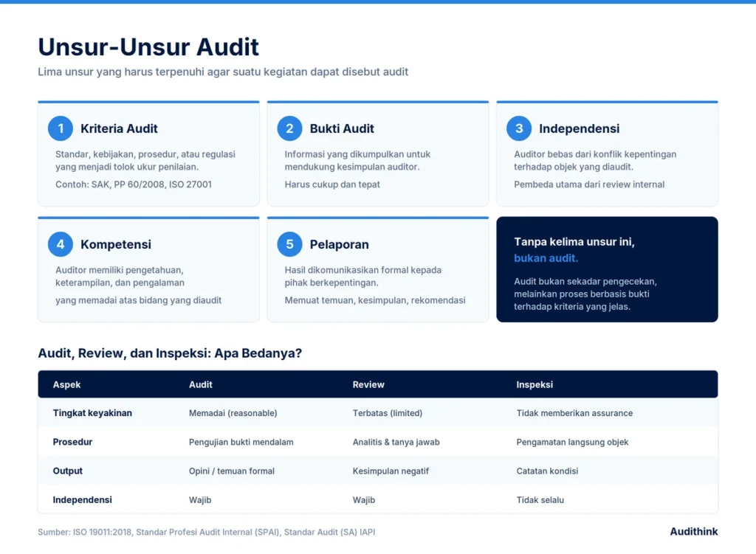Click the text Memuat temuan, kesimpulan, rekomendasi
This screenshot has width=756, height=554.
tap(375, 300)
